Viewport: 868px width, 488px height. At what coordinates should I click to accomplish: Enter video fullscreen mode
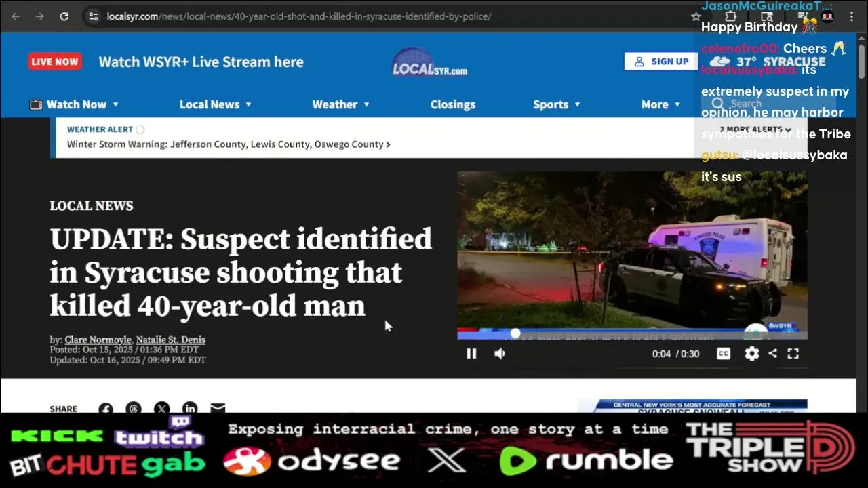pos(793,354)
